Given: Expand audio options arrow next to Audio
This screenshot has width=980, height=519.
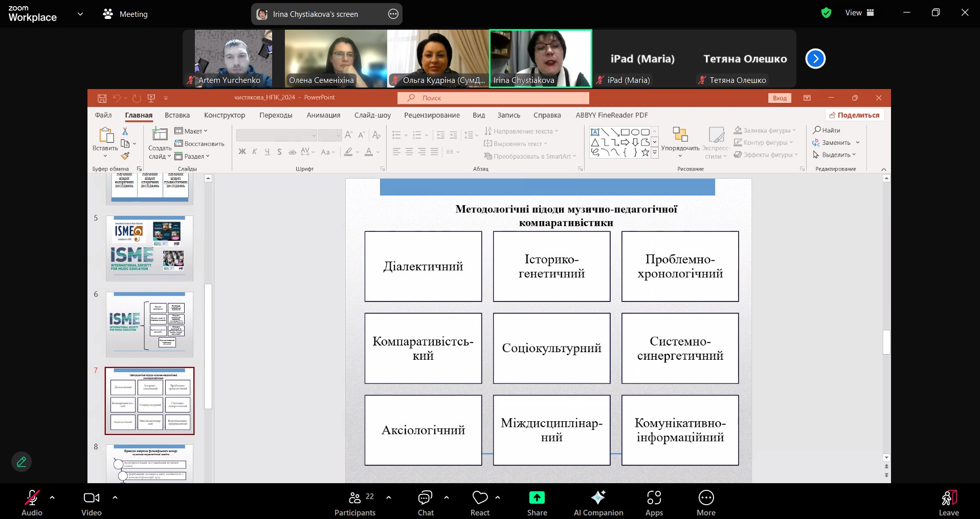Looking at the screenshot, I should point(52,497).
